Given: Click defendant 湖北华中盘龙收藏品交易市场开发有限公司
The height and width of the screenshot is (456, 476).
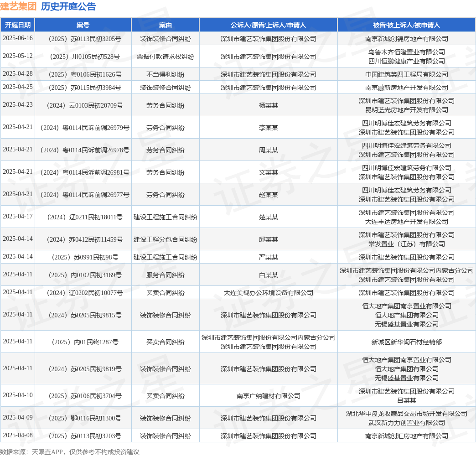Looking at the screenshot, I should pos(407,414).
